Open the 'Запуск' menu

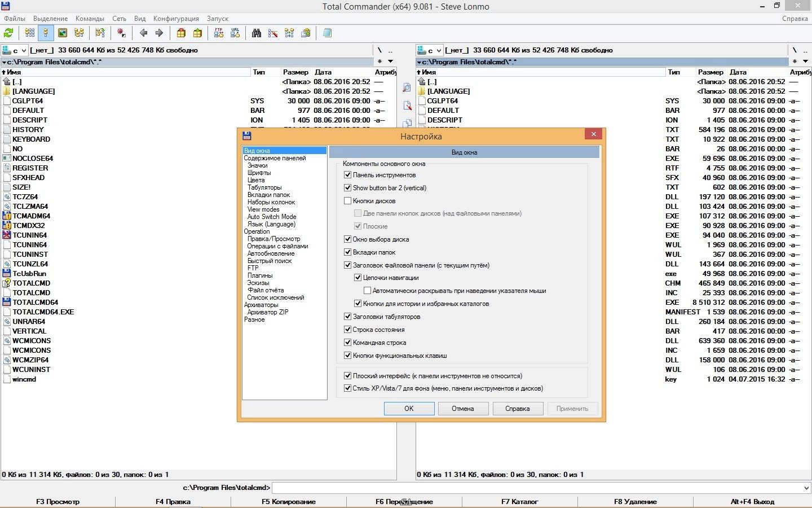218,19
